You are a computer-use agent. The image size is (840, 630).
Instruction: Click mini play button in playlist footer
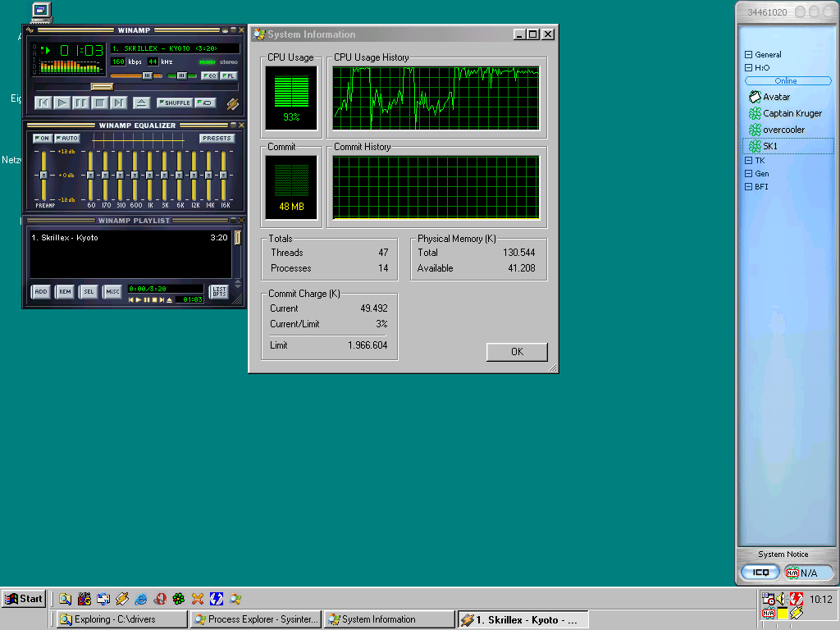[x=139, y=300]
